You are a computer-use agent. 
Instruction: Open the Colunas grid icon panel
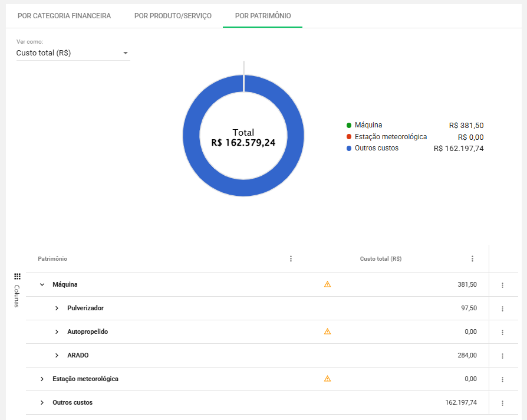[x=17, y=277]
